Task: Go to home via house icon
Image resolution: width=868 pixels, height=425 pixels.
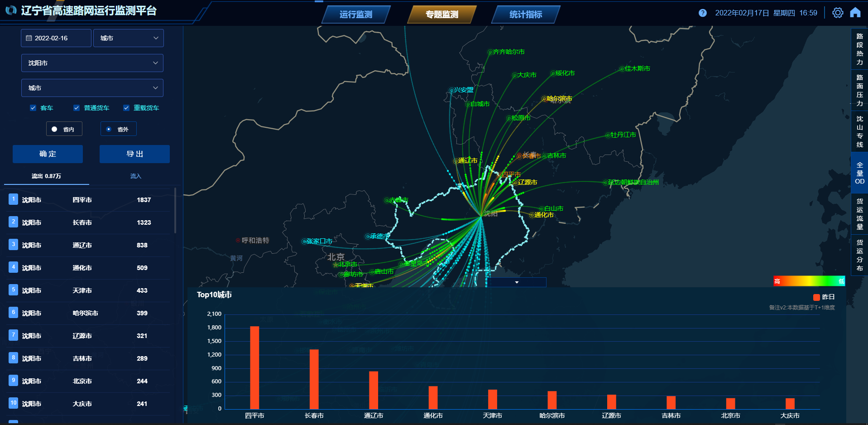Action: click(855, 13)
